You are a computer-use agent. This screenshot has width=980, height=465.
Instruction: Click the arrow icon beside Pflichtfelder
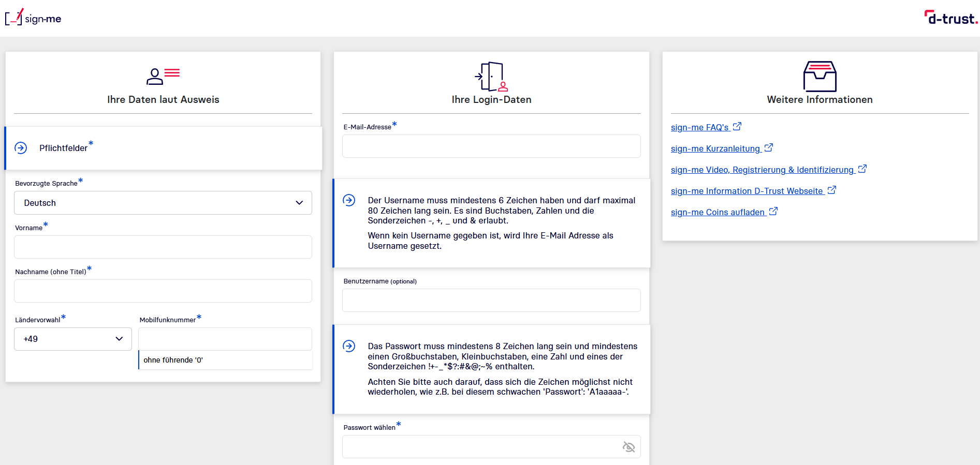(21, 148)
